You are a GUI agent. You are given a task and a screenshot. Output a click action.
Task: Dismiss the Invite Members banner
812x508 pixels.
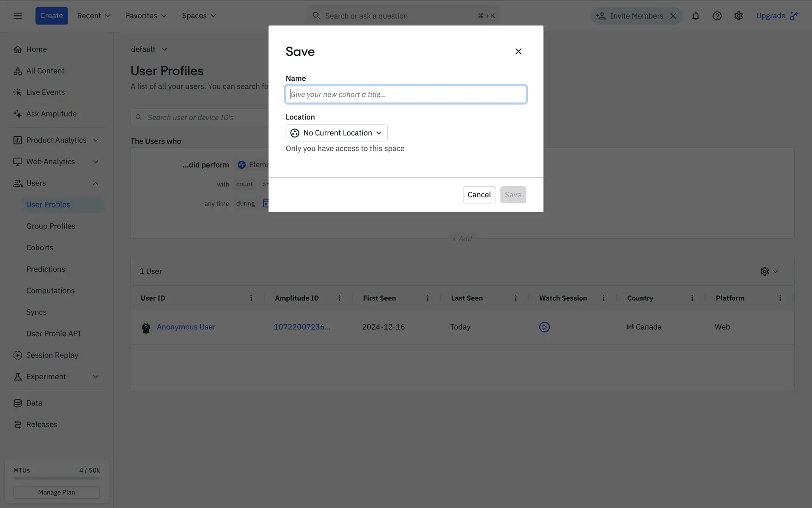(673, 16)
